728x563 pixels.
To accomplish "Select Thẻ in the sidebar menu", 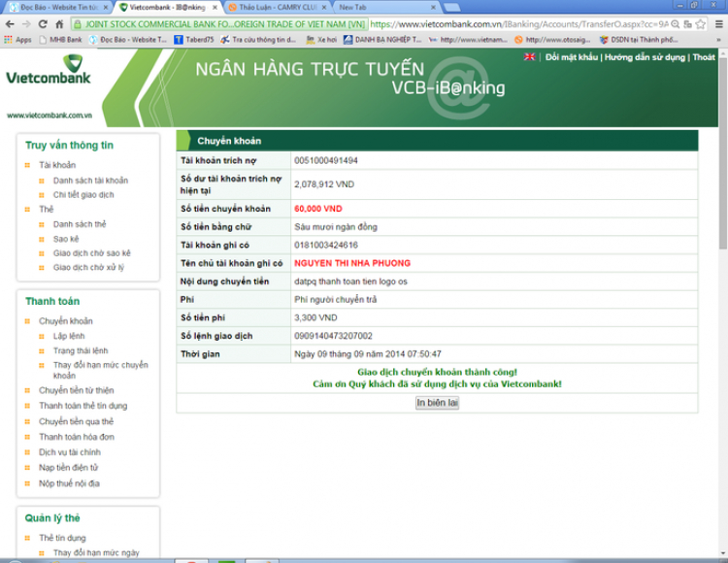I will (x=46, y=210).
